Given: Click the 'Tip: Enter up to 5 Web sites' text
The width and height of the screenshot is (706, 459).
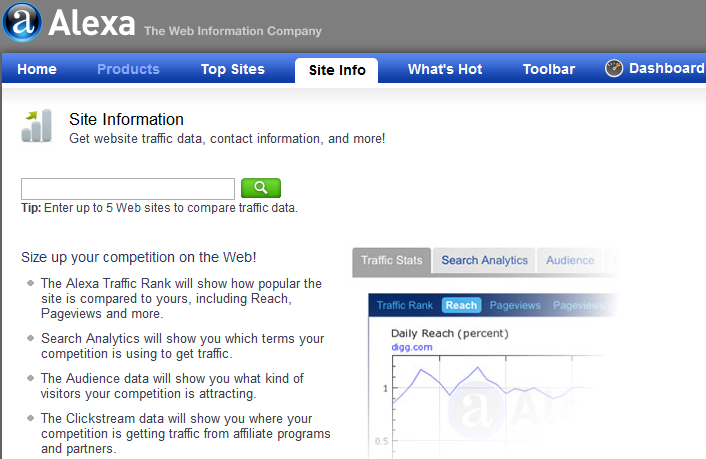Looking at the screenshot, I should click(159, 208).
